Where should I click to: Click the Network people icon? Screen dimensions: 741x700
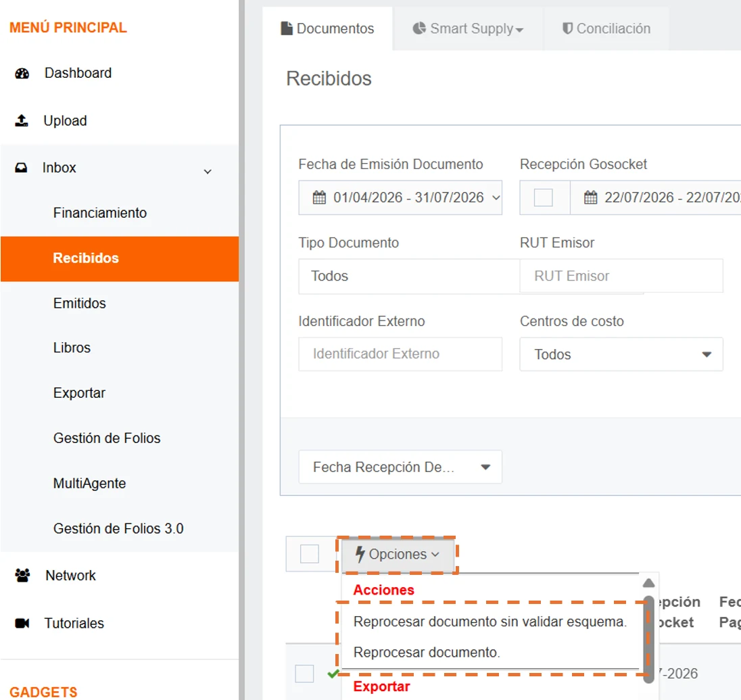[22, 576]
